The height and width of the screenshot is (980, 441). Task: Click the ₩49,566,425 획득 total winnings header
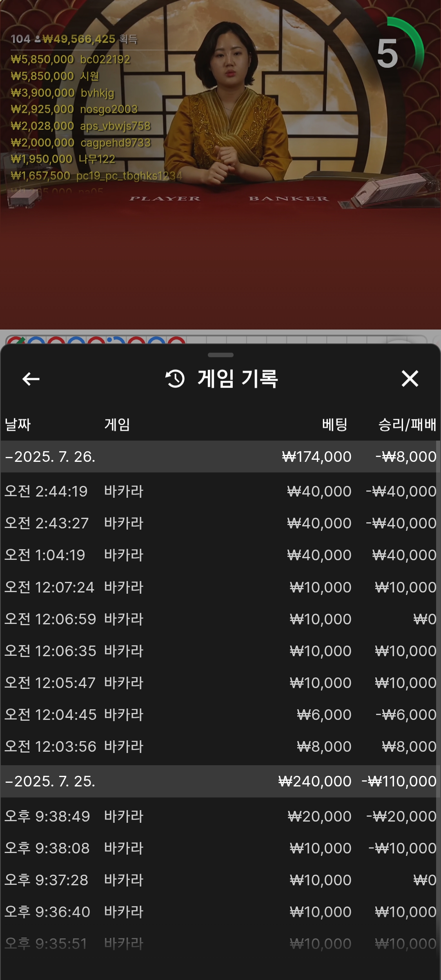pos(90,39)
